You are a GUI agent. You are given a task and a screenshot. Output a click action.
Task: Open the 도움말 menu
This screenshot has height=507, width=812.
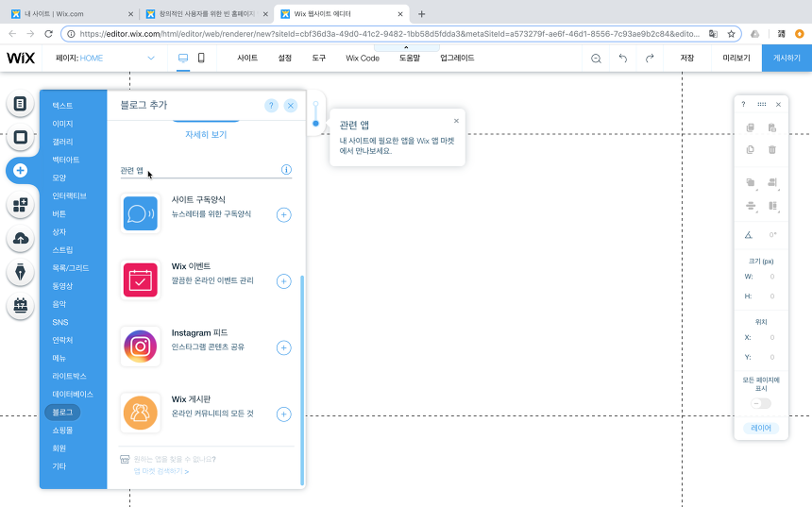coord(410,58)
